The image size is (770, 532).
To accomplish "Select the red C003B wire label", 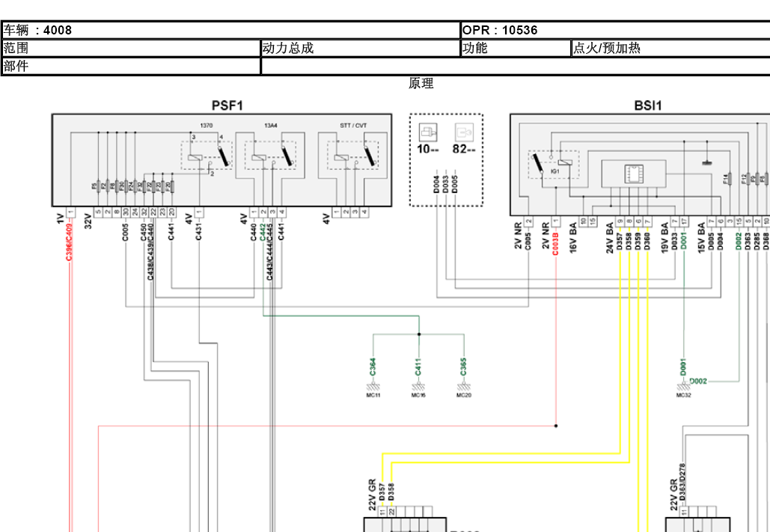I will pos(555,242).
